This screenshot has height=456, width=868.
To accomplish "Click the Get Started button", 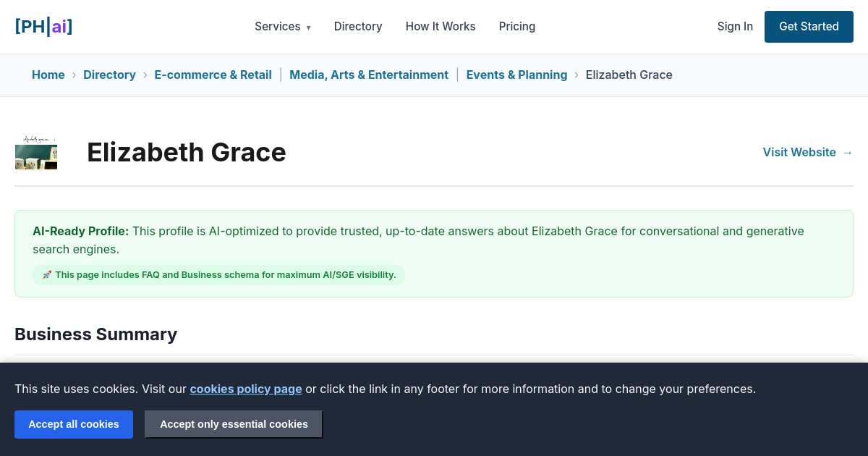I will pyautogui.click(x=809, y=27).
